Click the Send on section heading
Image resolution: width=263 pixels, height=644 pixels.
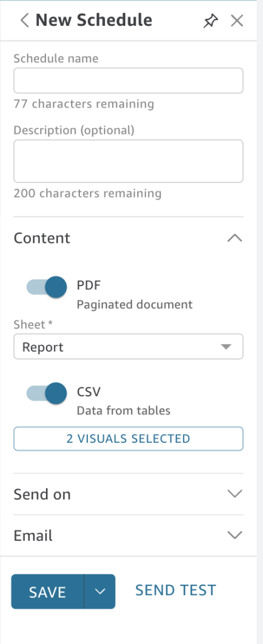click(x=42, y=494)
